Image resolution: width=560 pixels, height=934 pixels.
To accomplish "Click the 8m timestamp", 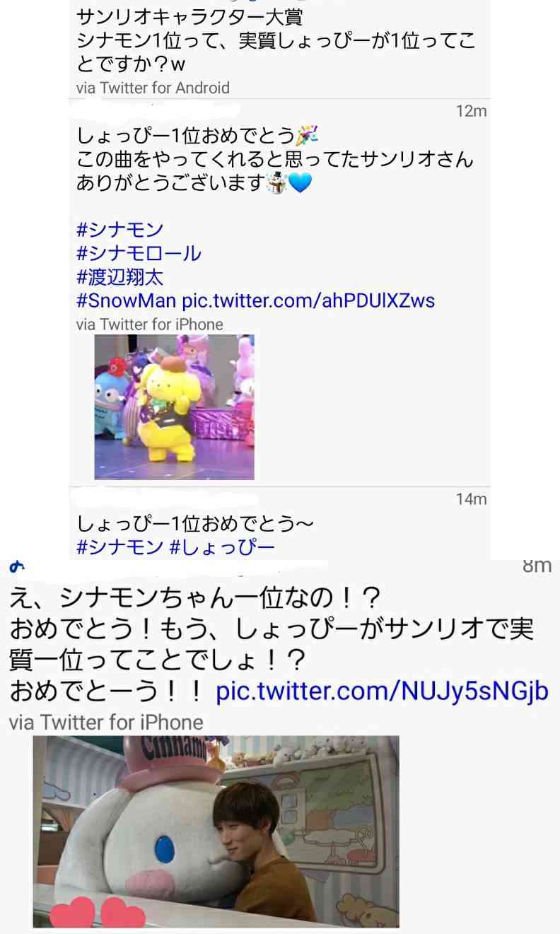I will 537,565.
